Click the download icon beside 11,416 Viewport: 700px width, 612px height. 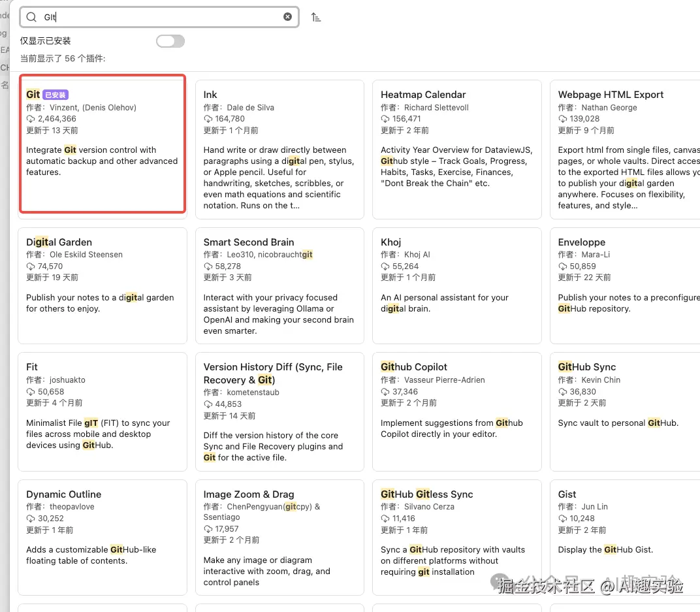pyautogui.click(x=385, y=519)
